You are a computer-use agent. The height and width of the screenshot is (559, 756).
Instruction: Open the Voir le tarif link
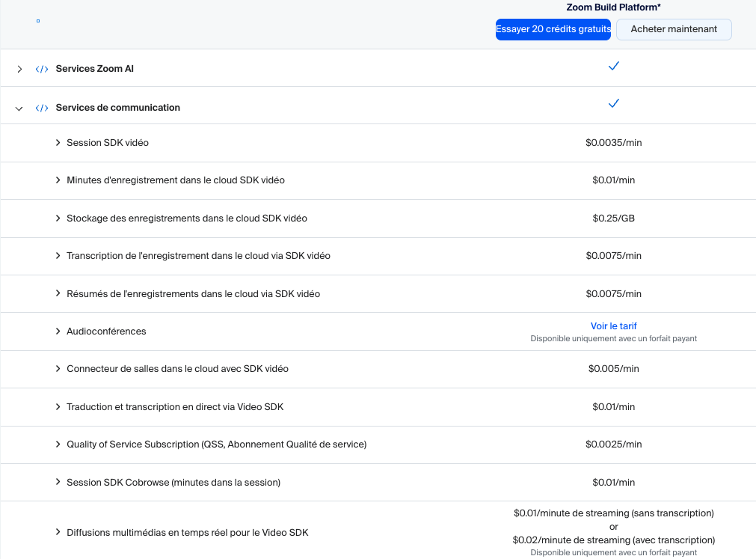[613, 326]
